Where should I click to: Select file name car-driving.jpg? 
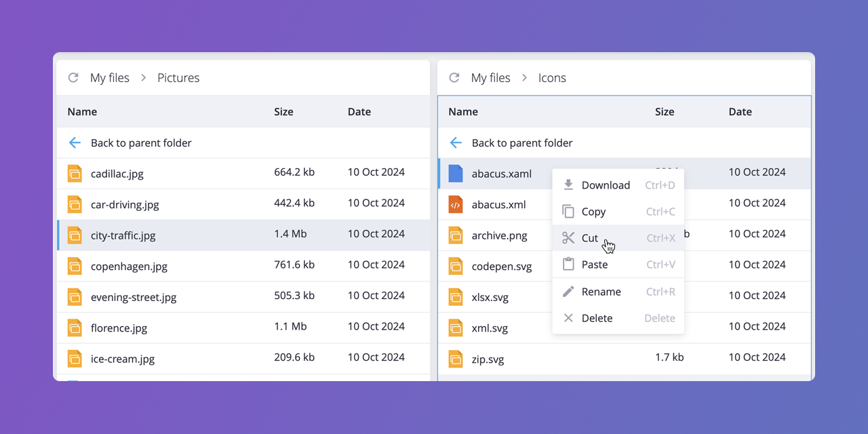(x=125, y=204)
